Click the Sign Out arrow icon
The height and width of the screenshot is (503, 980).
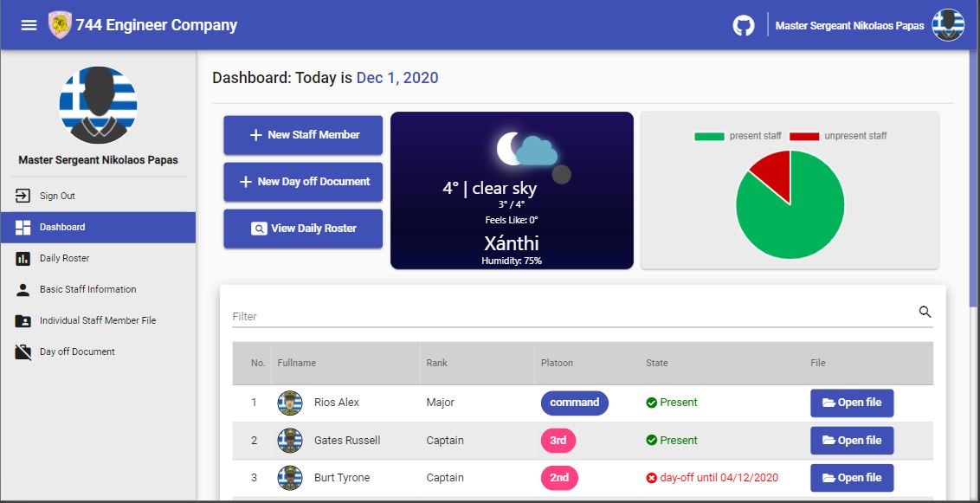coord(23,197)
